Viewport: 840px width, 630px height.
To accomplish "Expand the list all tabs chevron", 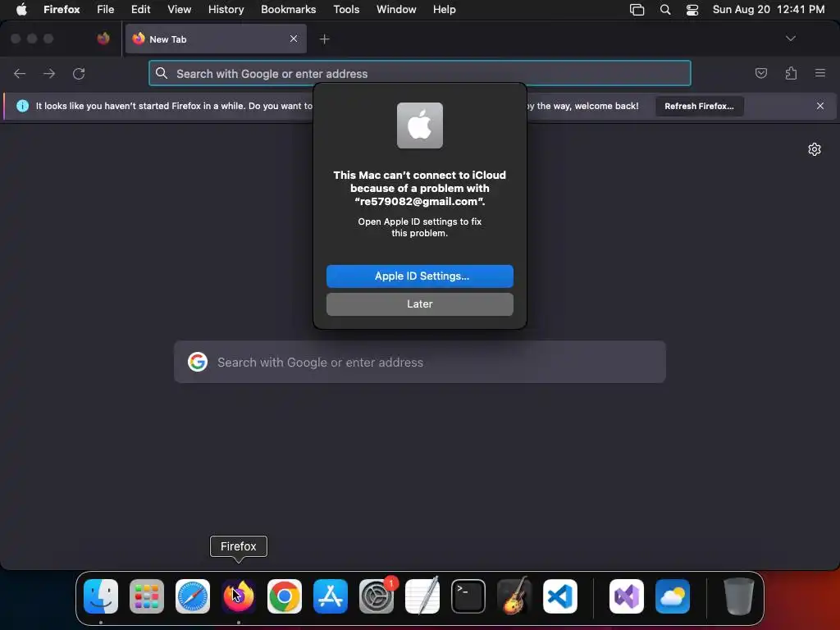I will click(x=790, y=39).
